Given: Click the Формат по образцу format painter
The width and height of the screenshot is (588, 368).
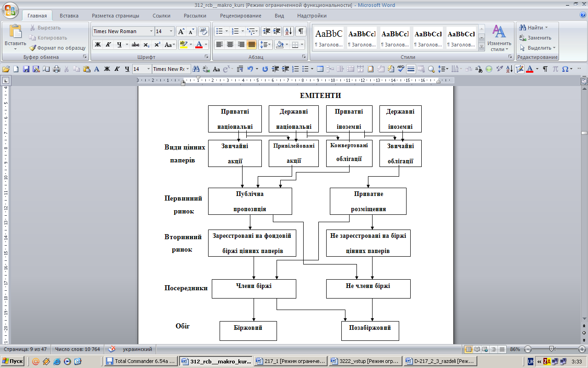Looking at the screenshot, I should coord(57,48).
